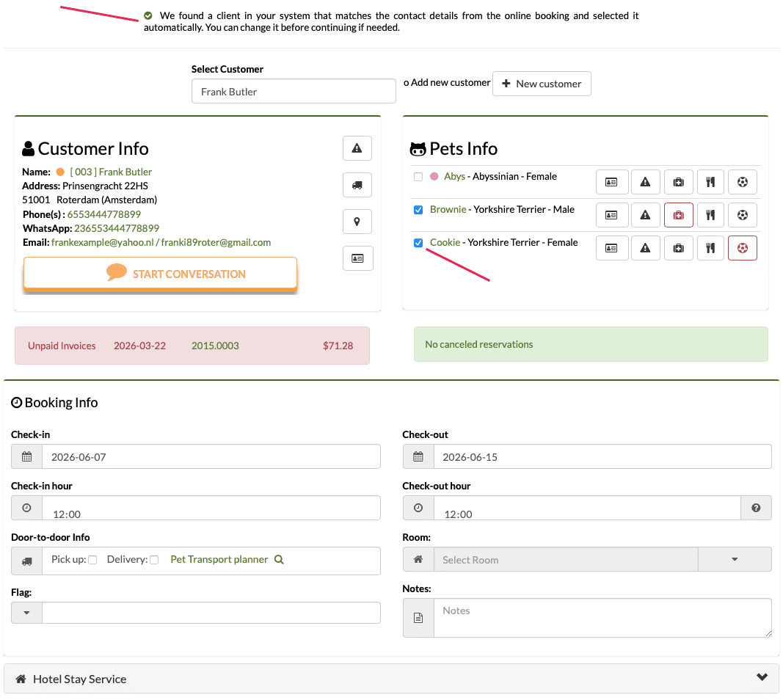Open medical kit for Abys
Viewport: 783px width, 700px height.
[x=678, y=182]
